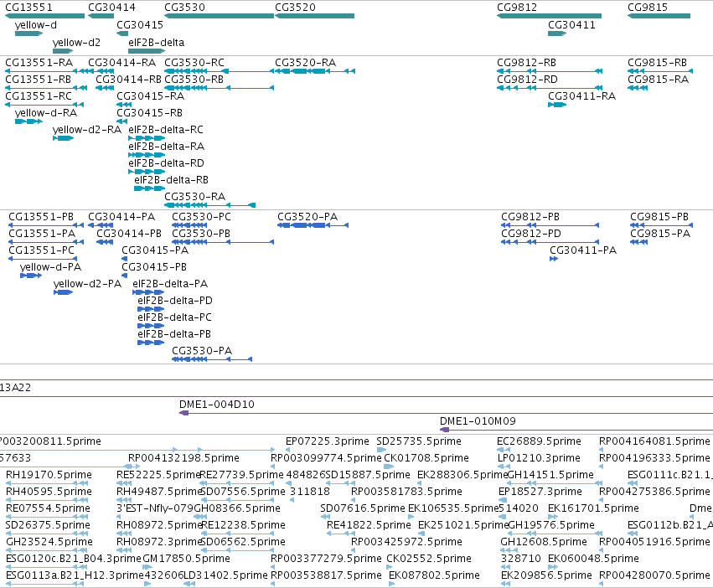Select transcript CG9812-RB
This screenshot has width=713, height=588.
pyautogui.click(x=550, y=71)
